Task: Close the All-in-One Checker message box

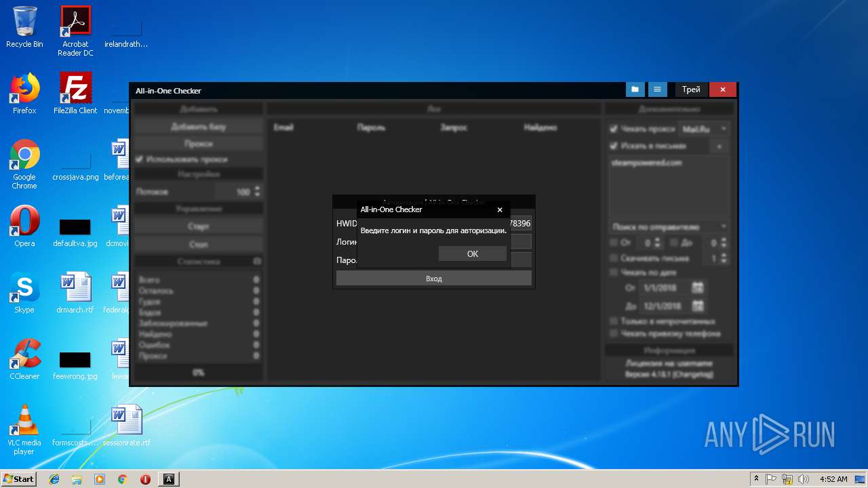Action: (500, 209)
